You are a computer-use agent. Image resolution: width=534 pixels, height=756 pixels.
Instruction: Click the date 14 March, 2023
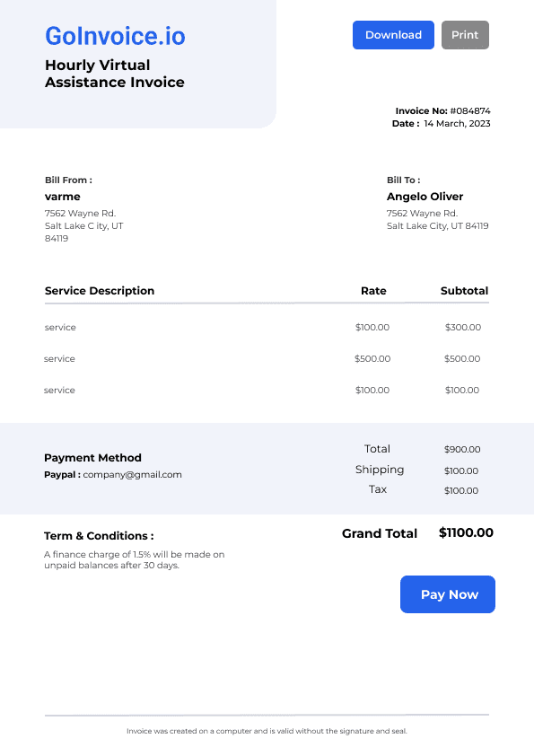[x=457, y=123]
